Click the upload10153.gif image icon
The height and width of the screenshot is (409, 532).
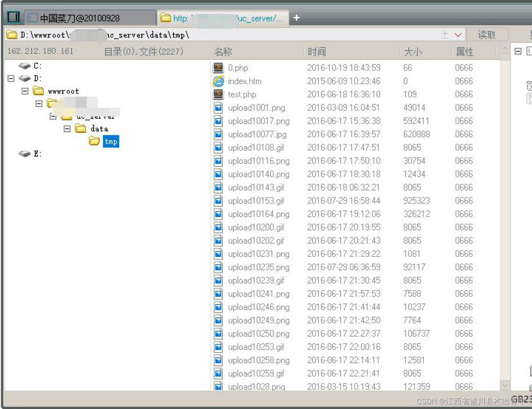click(218, 200)
